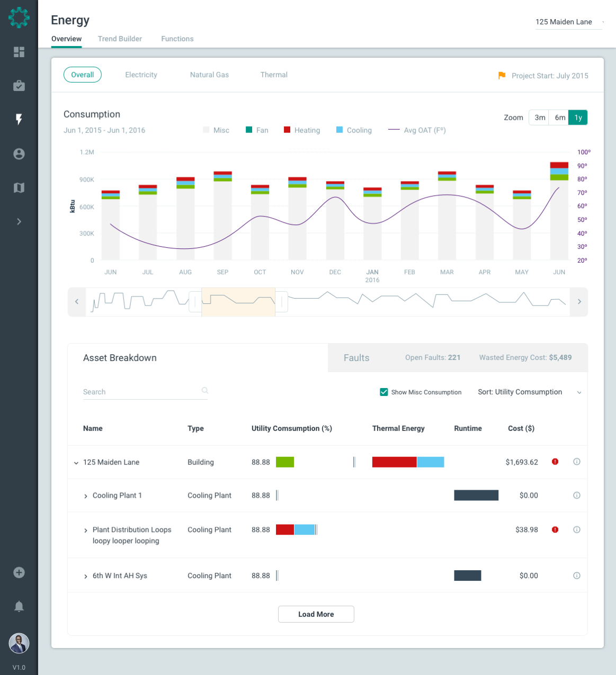616x675 pixels.
Task: Toggle the 3m zoom option
Action: click(x=539, y=117)
